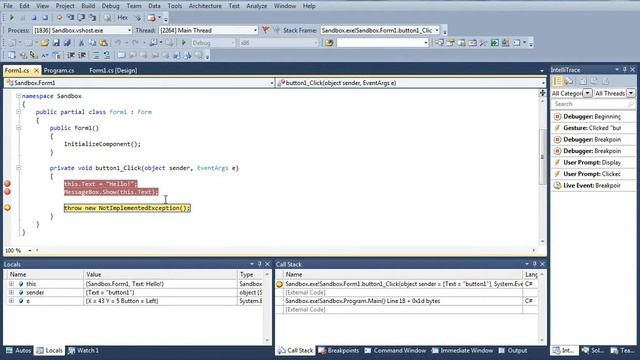Click the Cut scissors icon

pyautogui.click(x=81, y=43)
